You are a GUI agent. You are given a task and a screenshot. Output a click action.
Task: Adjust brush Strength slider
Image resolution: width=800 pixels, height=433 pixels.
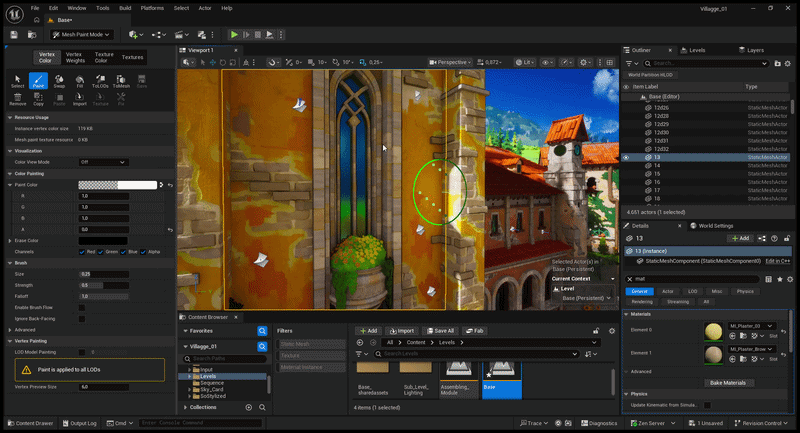pyautogui.click(x=104, y=285)
